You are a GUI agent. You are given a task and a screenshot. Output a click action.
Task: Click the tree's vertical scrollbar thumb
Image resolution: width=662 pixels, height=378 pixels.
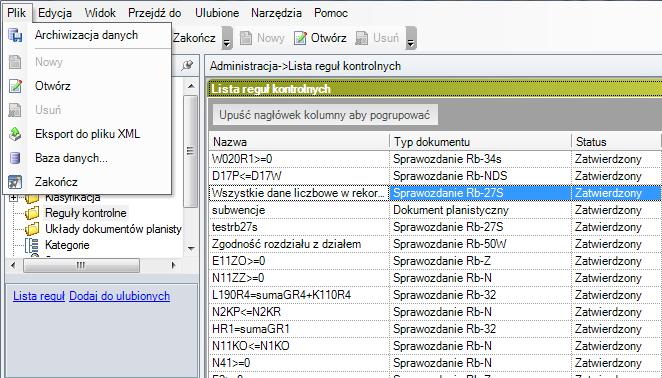pos(191,151)
